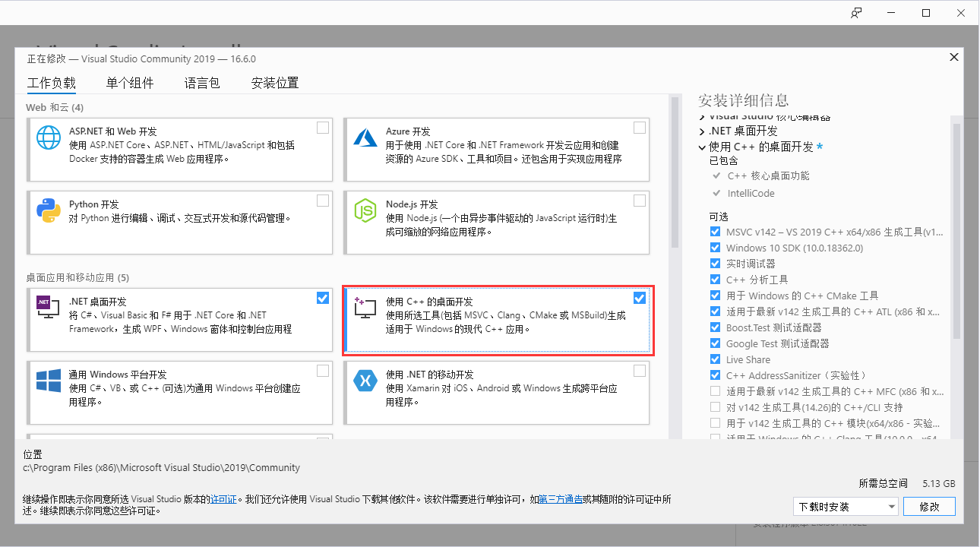Viewport: 980px width, 547px height.
Task: Click the 修改 button
Action: 930,506
